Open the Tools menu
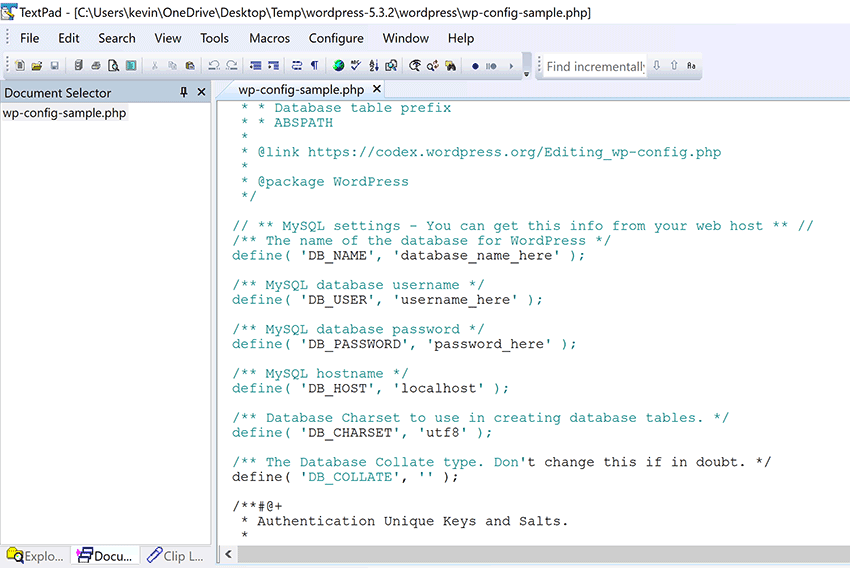Image resolution: width=850 pixels, height=568 pixels. coord(214,38)
